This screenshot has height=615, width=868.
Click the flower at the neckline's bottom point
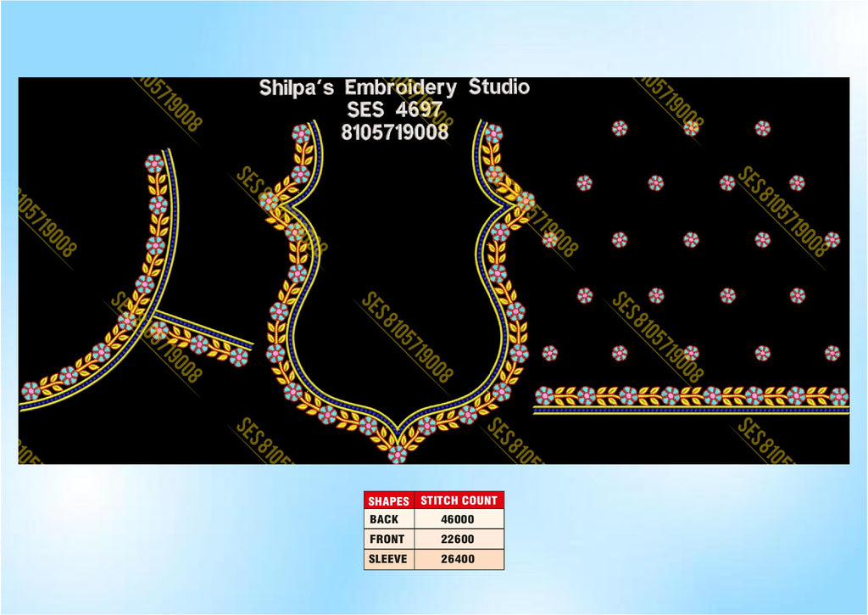[x=397, y=454]
